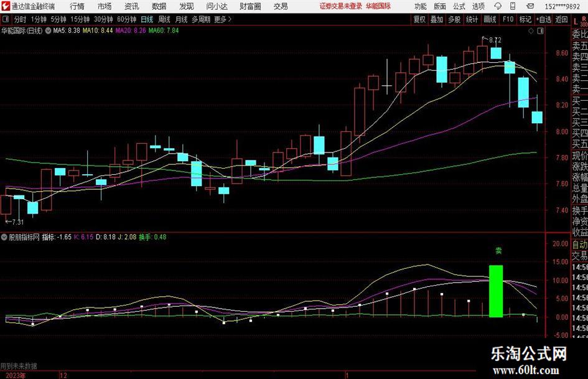Click the 复权 button
Image resolution: width=588 pixels, height=379 pixels.
(x=419, y=19)
